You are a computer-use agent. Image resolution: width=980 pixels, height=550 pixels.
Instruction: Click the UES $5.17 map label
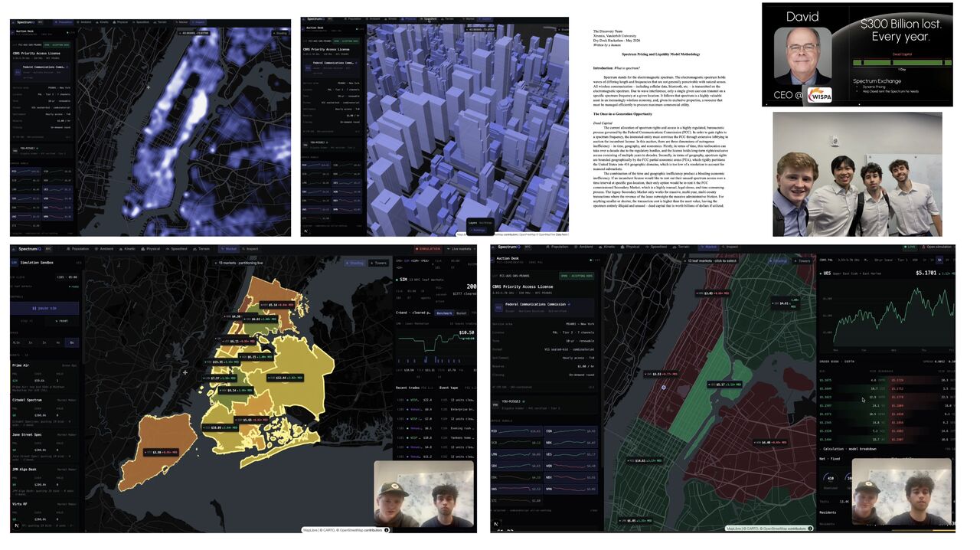click(x=724, y=385)
